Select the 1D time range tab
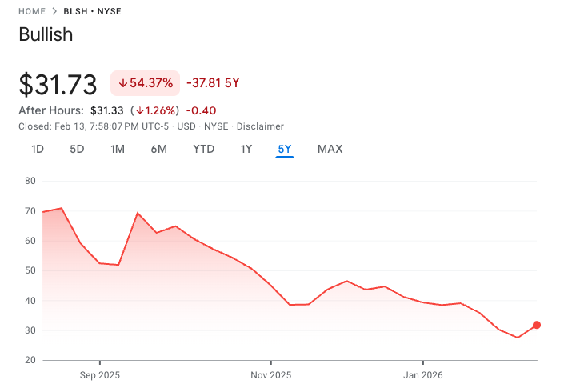Viewport: 564px width, 392px height. pyautogui.click(x=38, y=149)
